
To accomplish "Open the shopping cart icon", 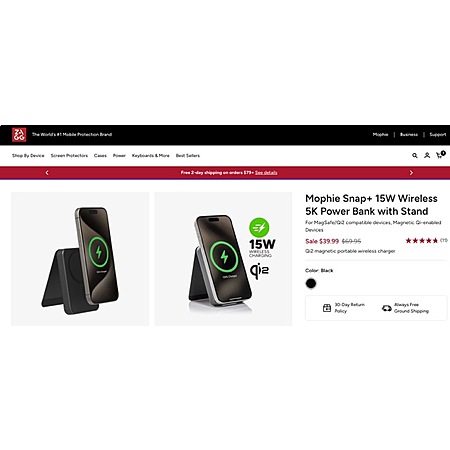I will (441, 155).
